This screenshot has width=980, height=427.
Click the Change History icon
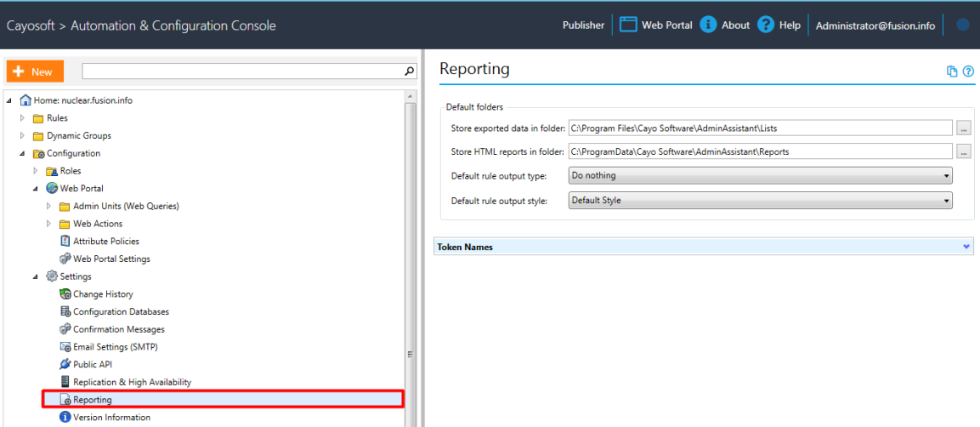tap(65, 293)
